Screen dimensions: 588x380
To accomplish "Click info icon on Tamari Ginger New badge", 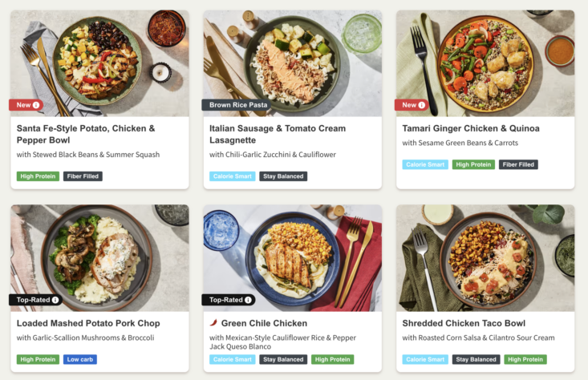I will 421,105.
